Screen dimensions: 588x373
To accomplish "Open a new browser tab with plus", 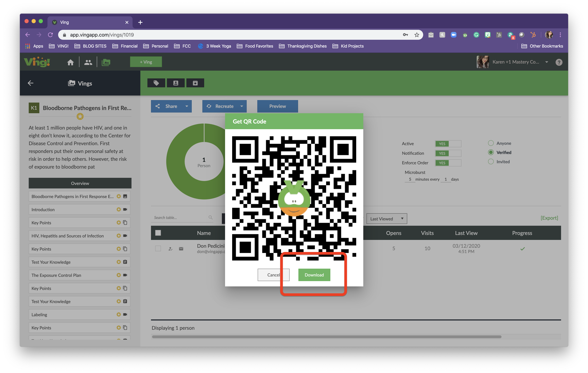I will pyautogui.click(x=140, y=22).
